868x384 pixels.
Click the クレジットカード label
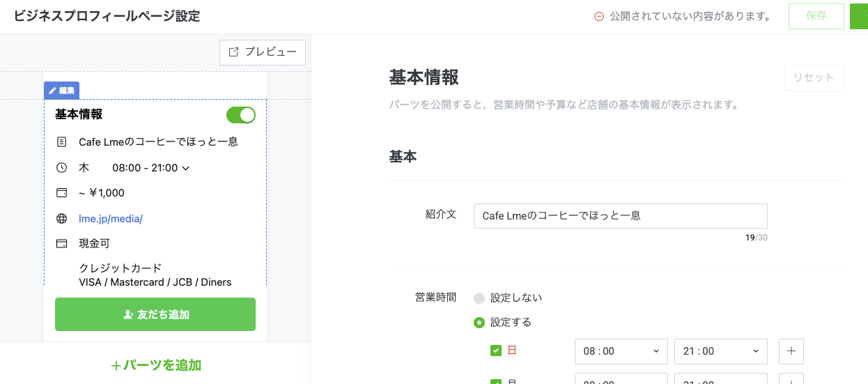pyautogui.click(x=121, y=268)
